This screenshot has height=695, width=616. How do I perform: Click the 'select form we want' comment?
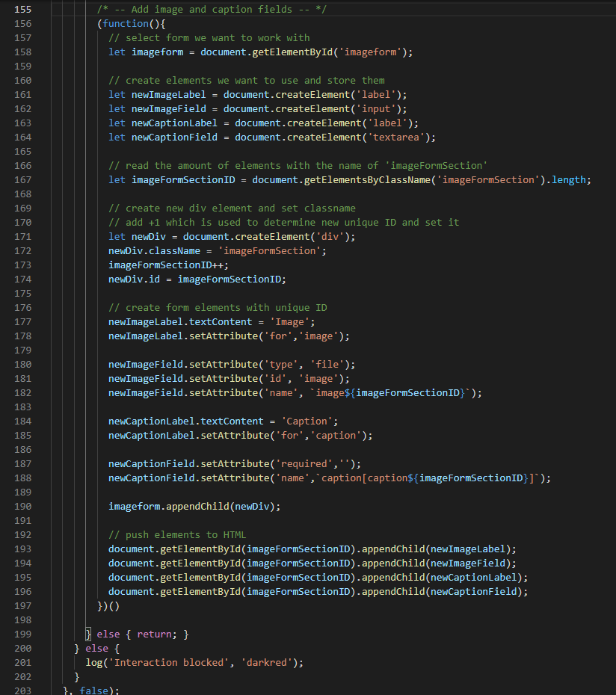[209, 37]
